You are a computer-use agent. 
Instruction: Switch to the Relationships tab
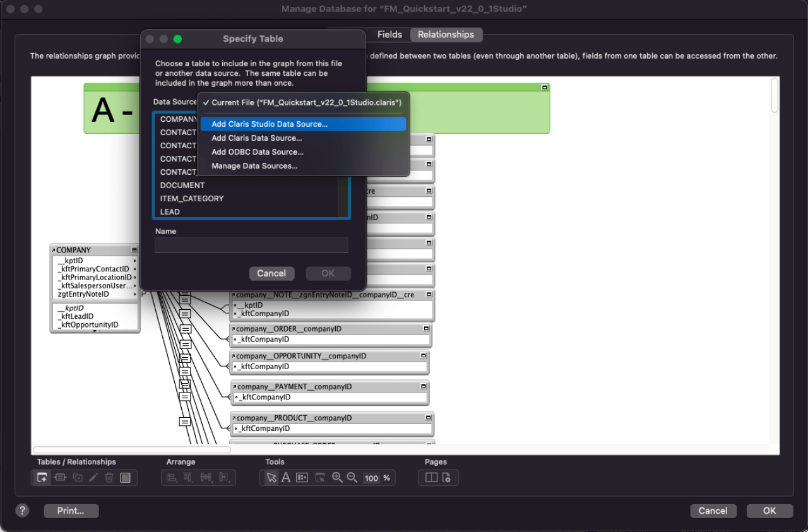[x=446, y=35]
